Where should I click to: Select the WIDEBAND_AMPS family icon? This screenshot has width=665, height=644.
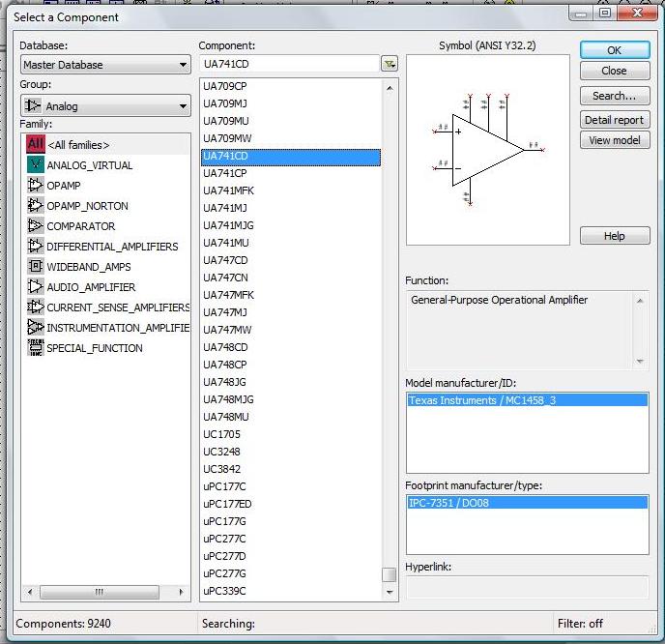coord(36,267)
